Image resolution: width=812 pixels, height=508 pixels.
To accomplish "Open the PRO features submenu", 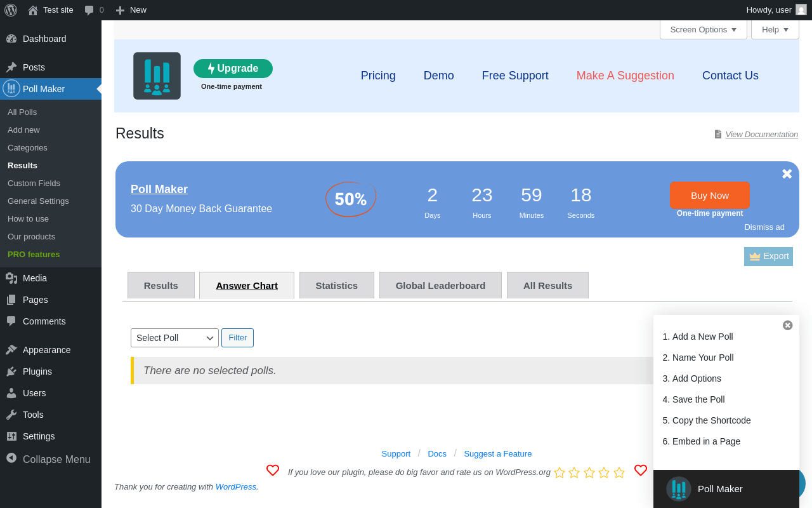I will click(x=51, y=255).
